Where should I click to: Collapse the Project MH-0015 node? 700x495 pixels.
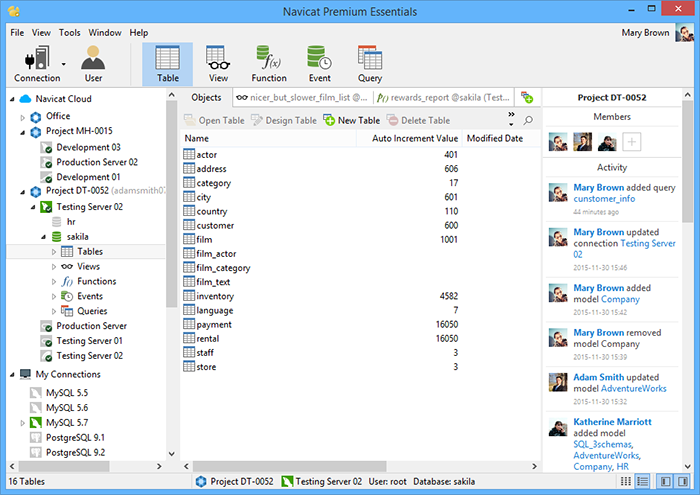[23, 132]
